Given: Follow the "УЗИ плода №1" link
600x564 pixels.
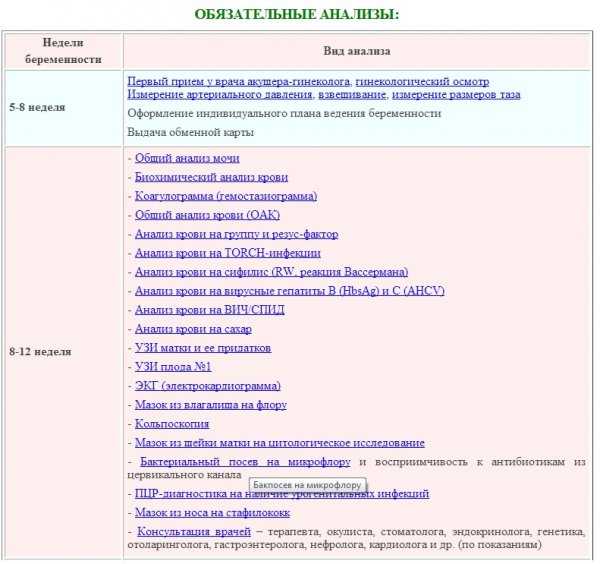Looking at the screenshot, I should pyautogui.click(x=173, y=367).
